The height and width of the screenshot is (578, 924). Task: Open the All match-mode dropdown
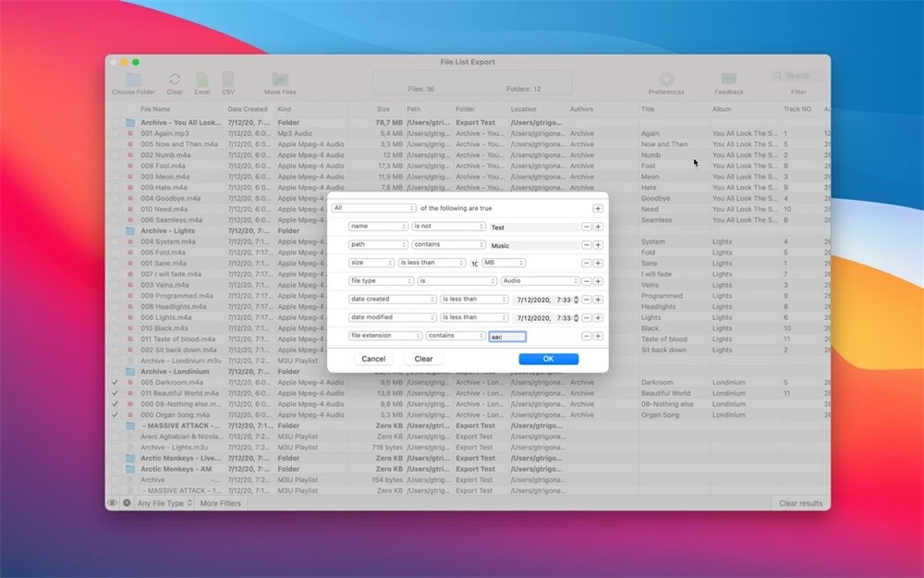pyautogui.click(x=373, y=208)
